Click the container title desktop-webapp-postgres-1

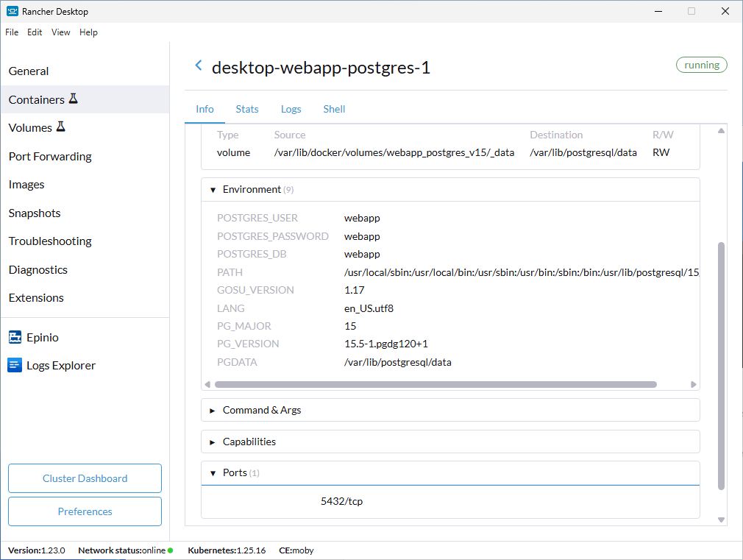click(321, 68)
